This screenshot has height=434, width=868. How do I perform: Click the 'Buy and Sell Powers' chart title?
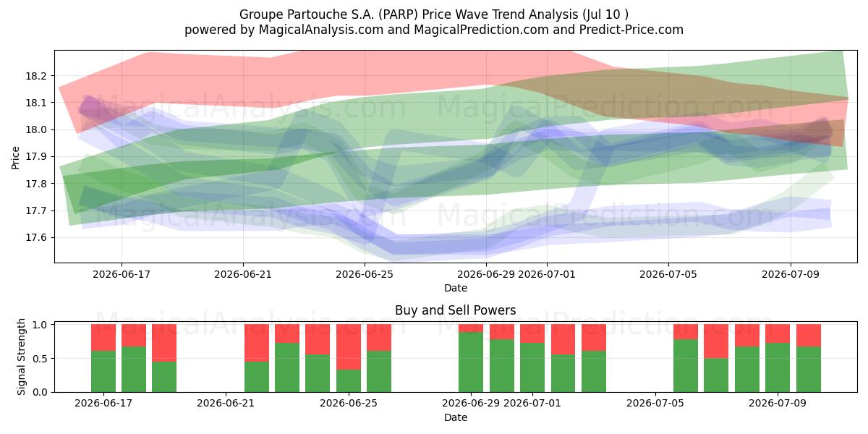tap(456, 310)
